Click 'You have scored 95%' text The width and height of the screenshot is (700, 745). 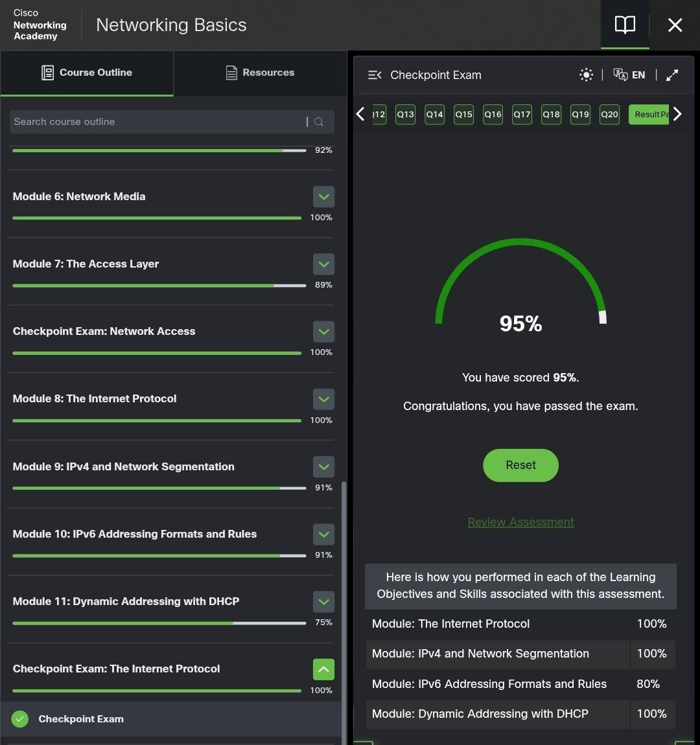[x=520, y=378]
